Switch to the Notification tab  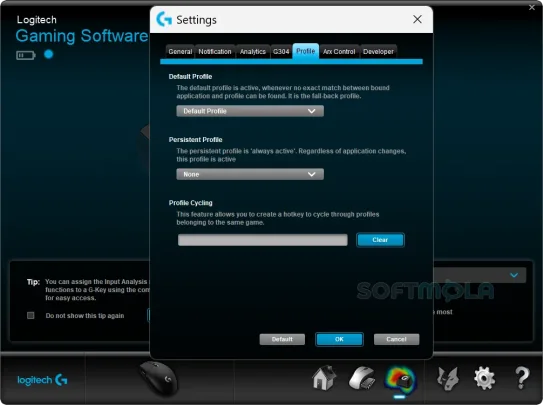215,52
